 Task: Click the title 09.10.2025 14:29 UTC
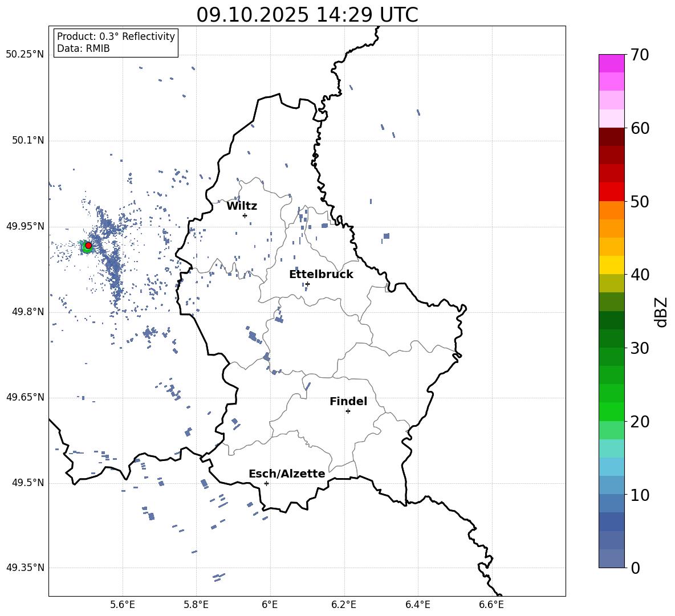307,15
